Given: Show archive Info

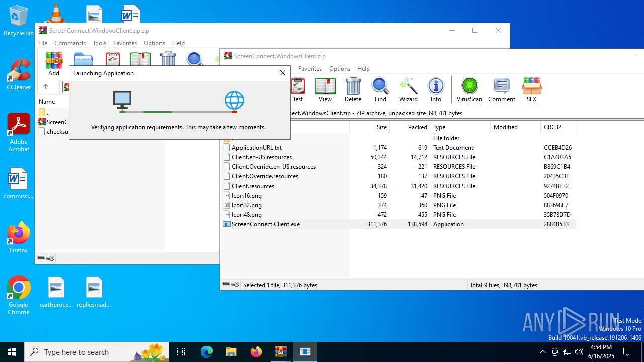Looking at the screenshot, I should click(436, 89).
